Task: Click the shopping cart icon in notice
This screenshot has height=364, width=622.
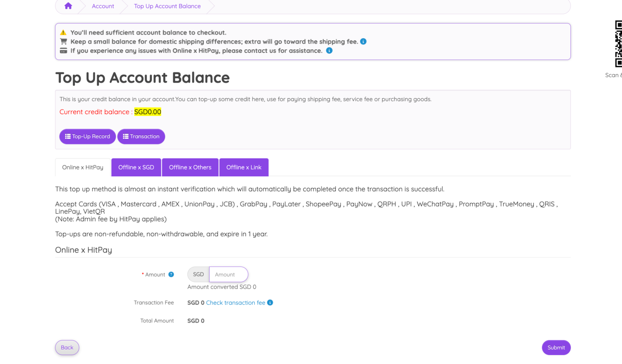Action: tap(63, 41)
